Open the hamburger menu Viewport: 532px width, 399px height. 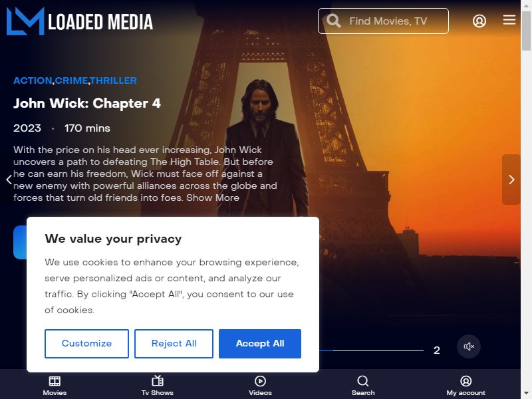coord(509,20)
